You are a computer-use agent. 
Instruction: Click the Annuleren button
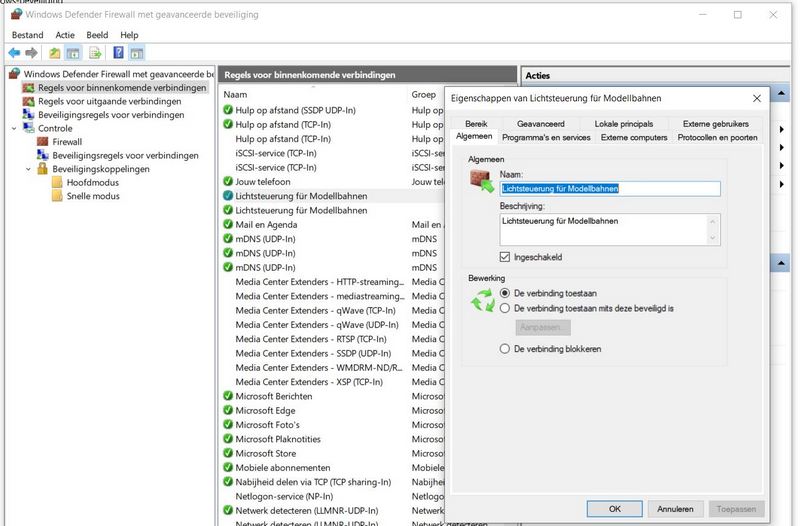tap(675, 509)
